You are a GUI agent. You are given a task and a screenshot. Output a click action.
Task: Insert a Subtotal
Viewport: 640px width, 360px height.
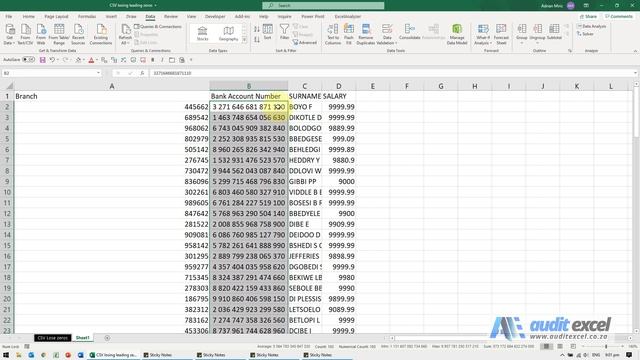(x=554, y=32)
